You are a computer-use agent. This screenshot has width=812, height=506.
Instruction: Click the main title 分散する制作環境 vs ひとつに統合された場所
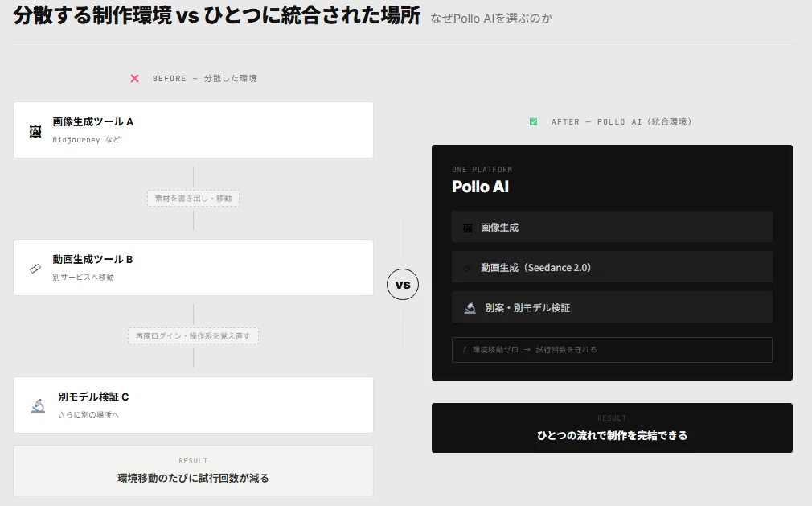click(217, 15)
